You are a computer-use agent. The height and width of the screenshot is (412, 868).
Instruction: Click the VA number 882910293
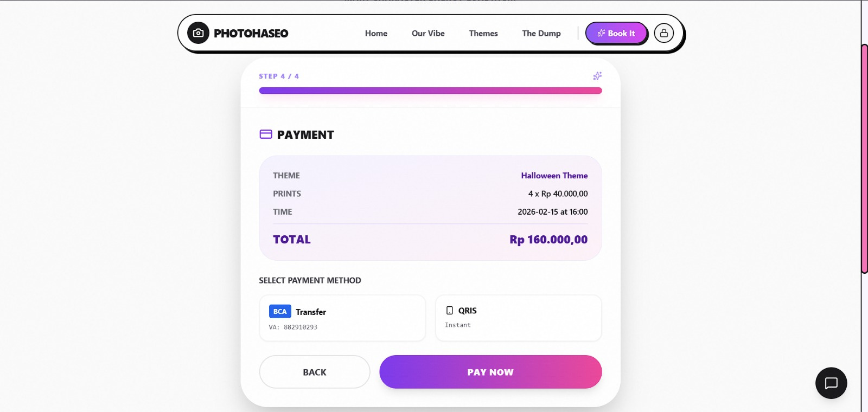[301, 327]
